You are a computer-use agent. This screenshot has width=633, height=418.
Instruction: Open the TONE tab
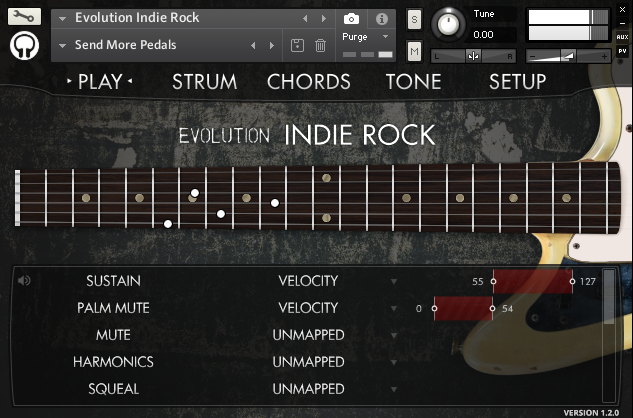413,82
